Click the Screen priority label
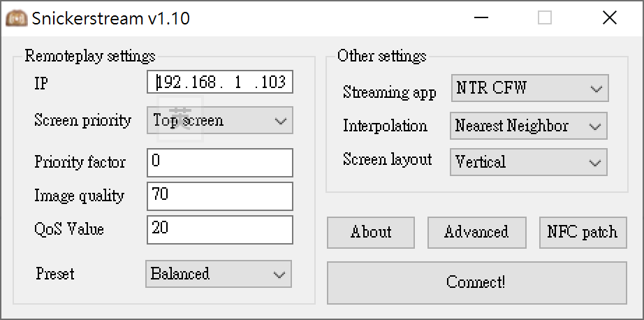 click(82, 121)
